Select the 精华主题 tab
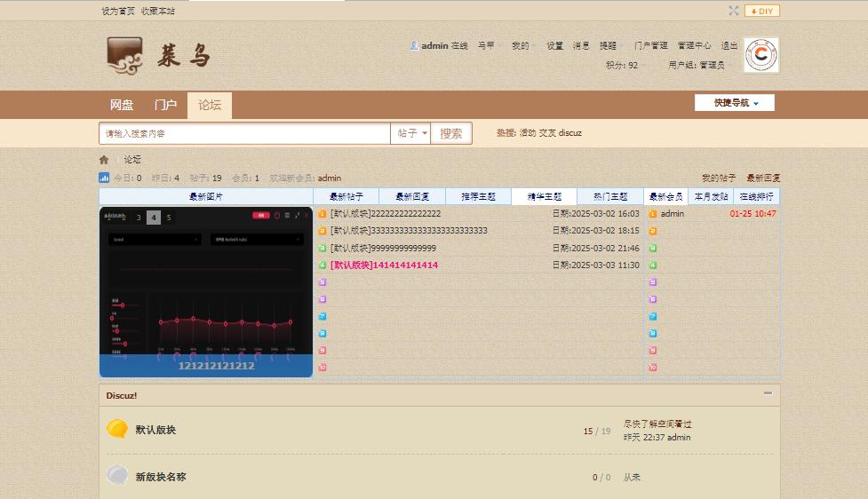 pyautogui.click(x=544, y=196)
